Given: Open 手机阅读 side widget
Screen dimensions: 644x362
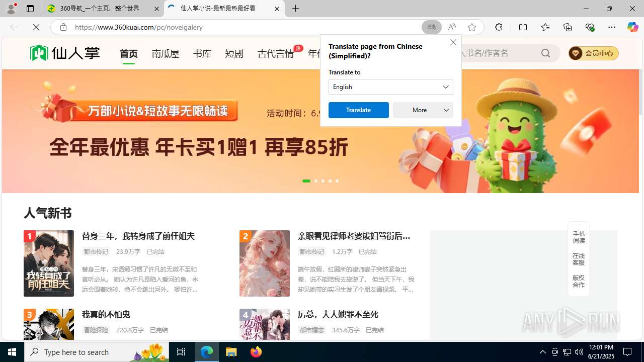Looking at the screenshot, I should coord(579,237).
